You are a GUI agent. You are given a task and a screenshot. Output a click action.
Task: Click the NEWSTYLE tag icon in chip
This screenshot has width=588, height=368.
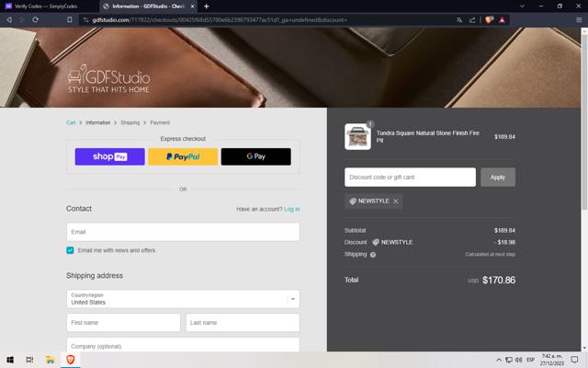tap(353, 201)
